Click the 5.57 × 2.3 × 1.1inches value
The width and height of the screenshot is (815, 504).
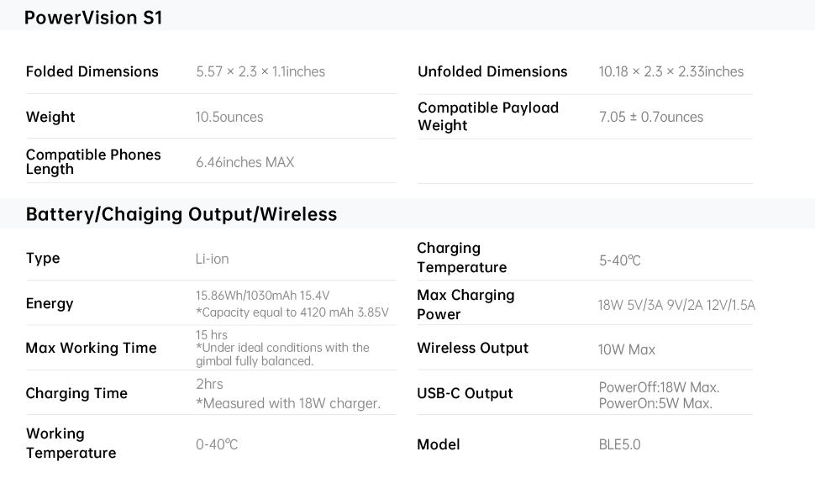(260, 71)
